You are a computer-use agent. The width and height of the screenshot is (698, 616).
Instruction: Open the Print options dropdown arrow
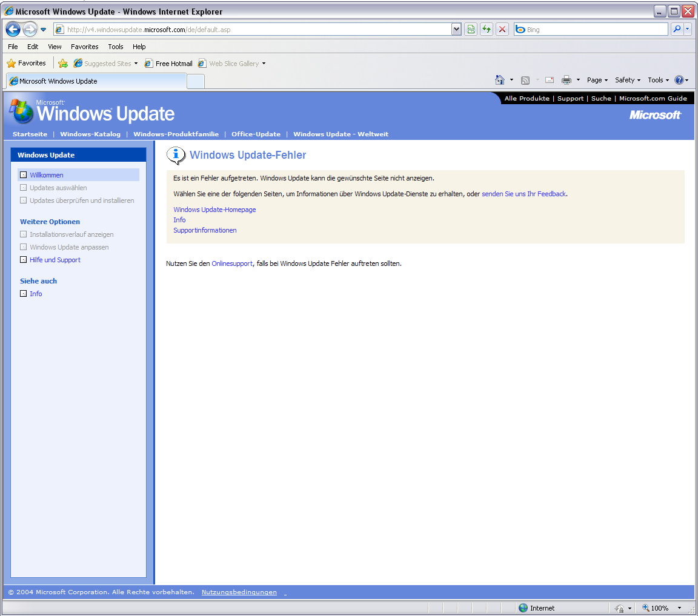[578, 80]
